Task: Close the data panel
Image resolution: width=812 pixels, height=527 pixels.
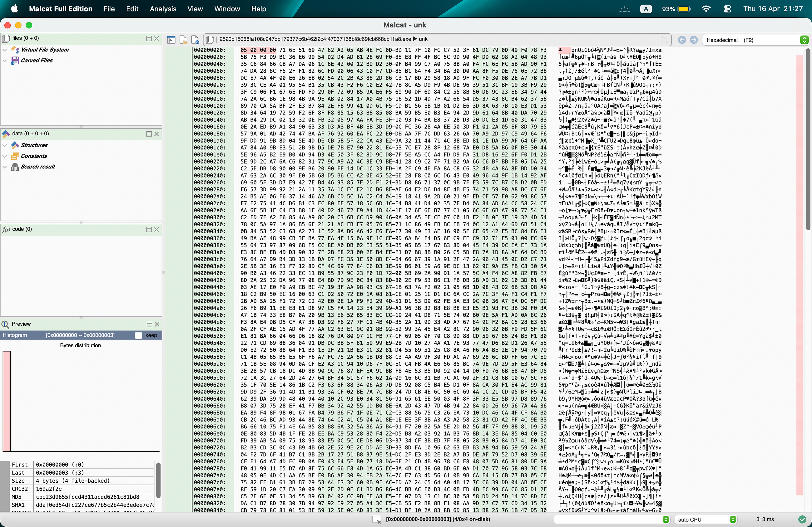Action: click(156, 134)
